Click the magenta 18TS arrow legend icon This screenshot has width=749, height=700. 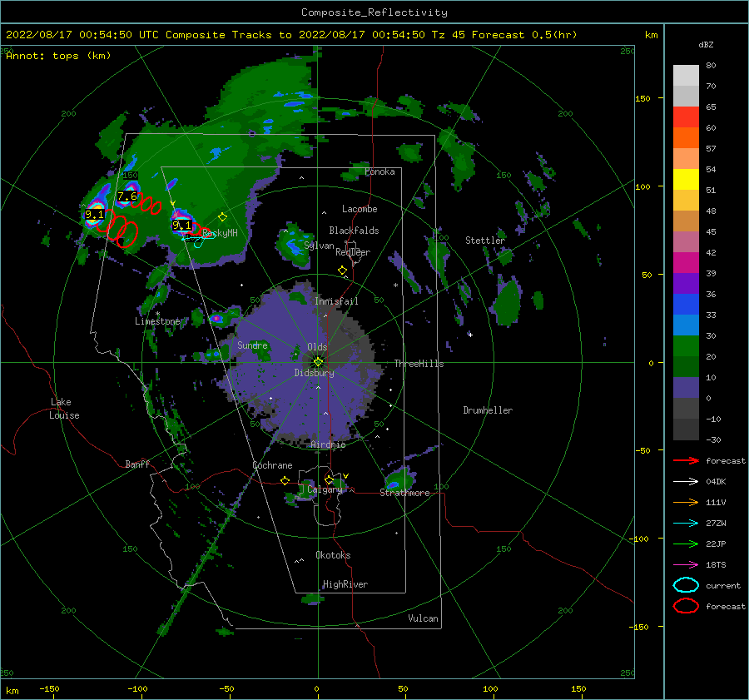point(686,565)
